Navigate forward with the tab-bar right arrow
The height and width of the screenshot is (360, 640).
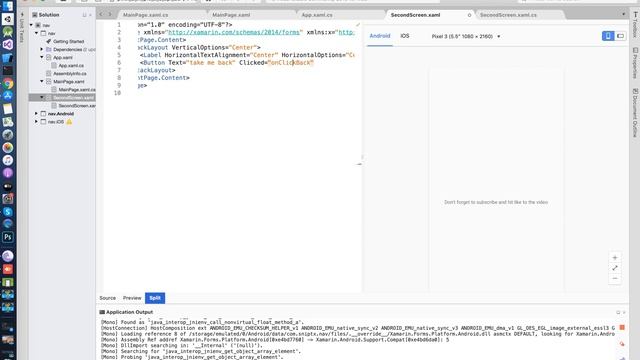(x=110, y=14)
